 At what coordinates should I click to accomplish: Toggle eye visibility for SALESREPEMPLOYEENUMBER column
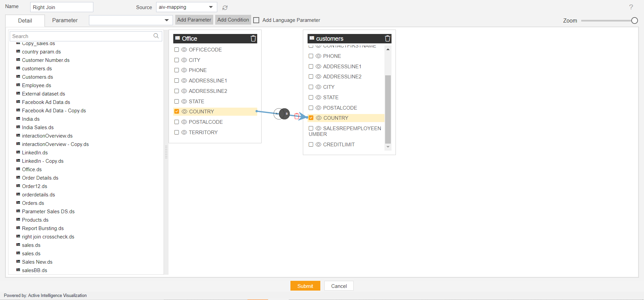tap(318, 128)
